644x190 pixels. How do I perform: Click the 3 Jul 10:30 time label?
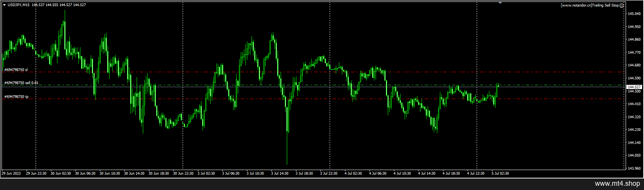click(x=255, y=173)
